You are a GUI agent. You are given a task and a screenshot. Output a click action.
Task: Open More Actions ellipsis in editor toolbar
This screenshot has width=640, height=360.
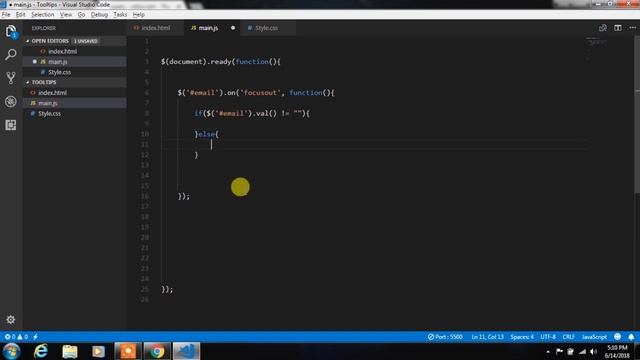tap(633, 28)
